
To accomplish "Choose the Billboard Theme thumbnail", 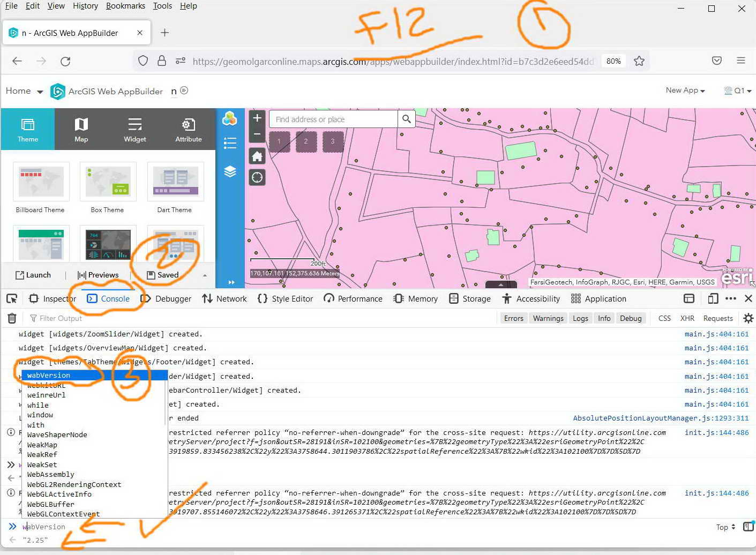I will (x=41, y=187).
